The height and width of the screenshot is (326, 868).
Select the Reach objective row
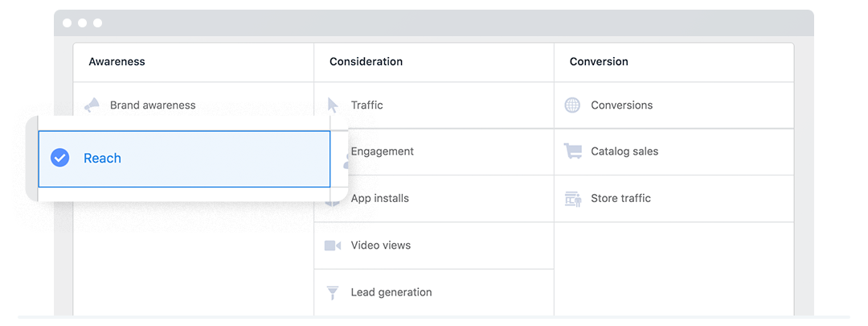(184, 159)
